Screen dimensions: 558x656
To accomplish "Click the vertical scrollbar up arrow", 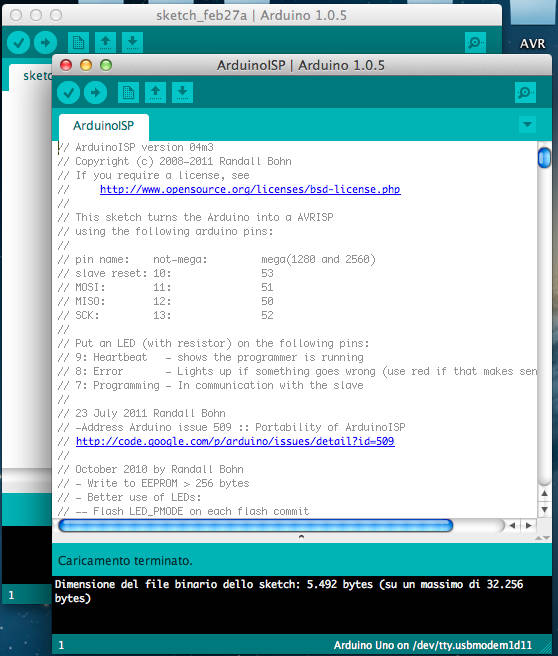I will 544,493.
